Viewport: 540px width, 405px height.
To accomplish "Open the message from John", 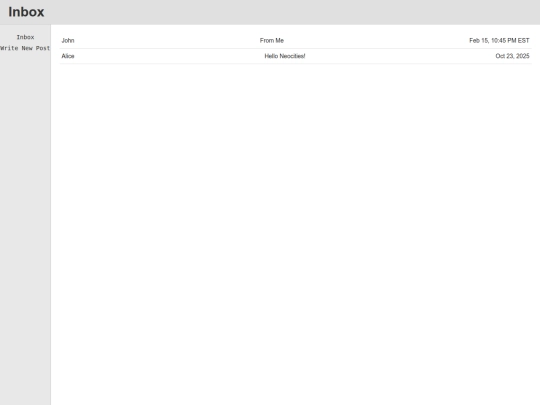I will click(x=295, y=41).
